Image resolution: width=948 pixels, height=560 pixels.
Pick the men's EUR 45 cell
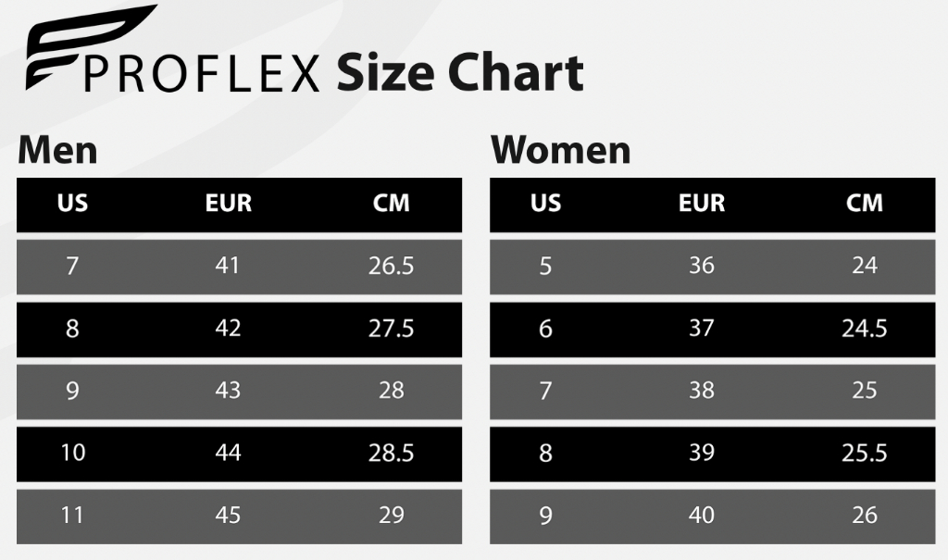pyautogui.click(x=227, y=515)
